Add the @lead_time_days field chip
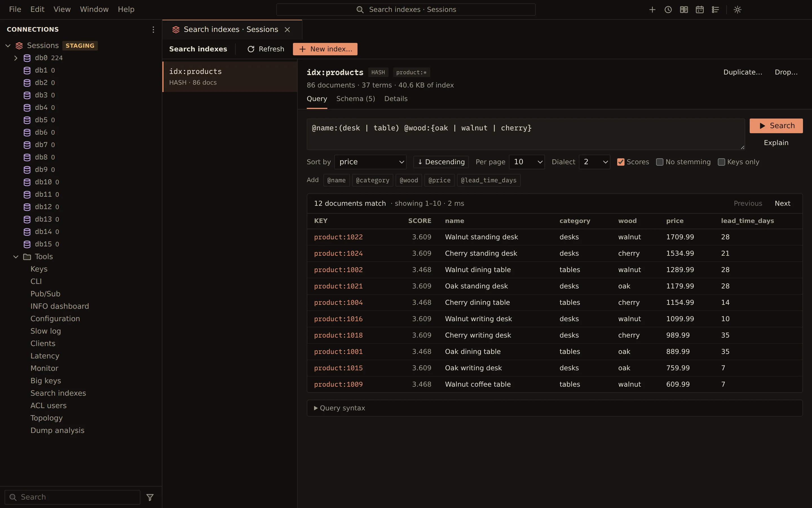 coord(489,180)
